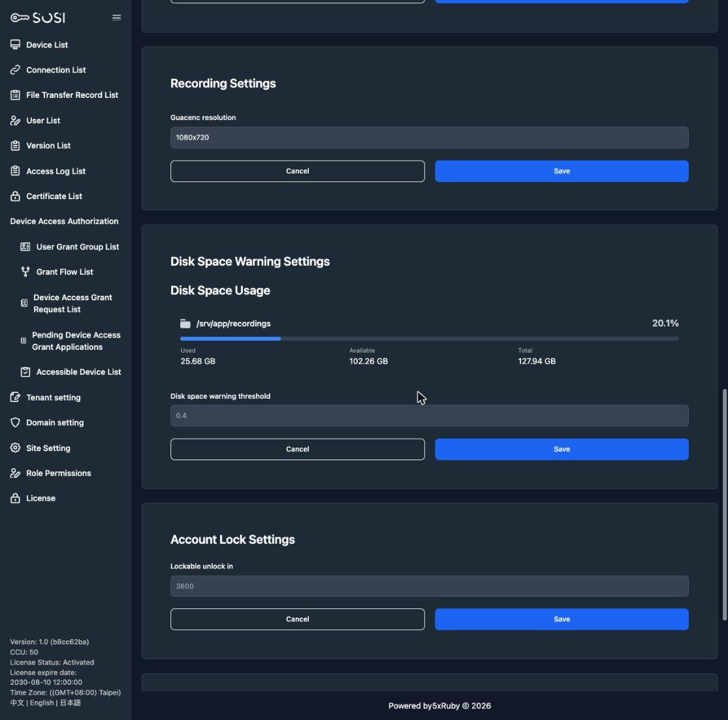This screenshot has width=728, height=720.
Task: Save Account Lock Settings
Action: point(562,619)
